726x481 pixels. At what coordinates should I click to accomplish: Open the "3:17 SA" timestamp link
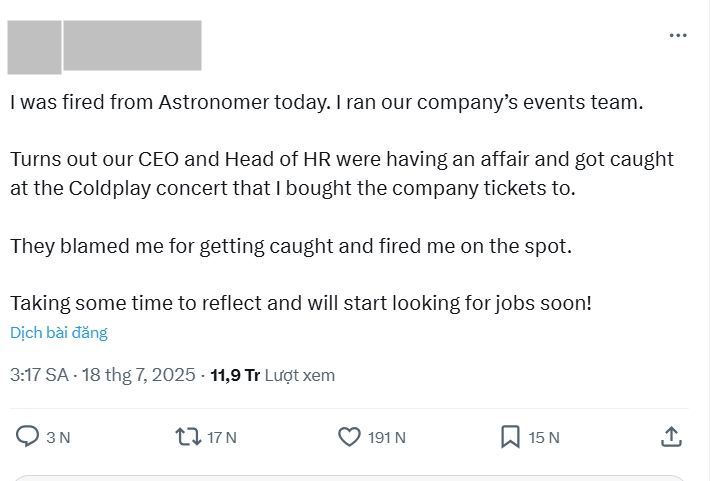39,375
